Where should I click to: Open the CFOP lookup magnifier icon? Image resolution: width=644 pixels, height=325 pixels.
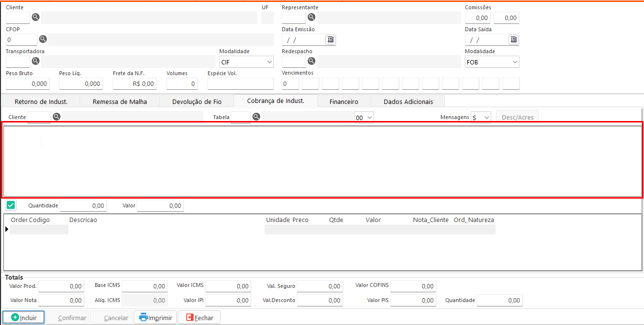42,39
